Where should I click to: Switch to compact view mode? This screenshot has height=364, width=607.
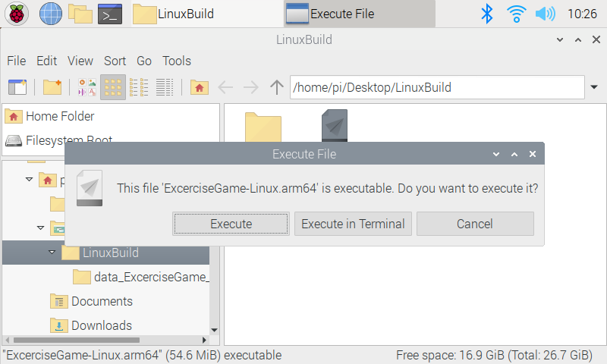pyautogui.click(x=139, y=87)
